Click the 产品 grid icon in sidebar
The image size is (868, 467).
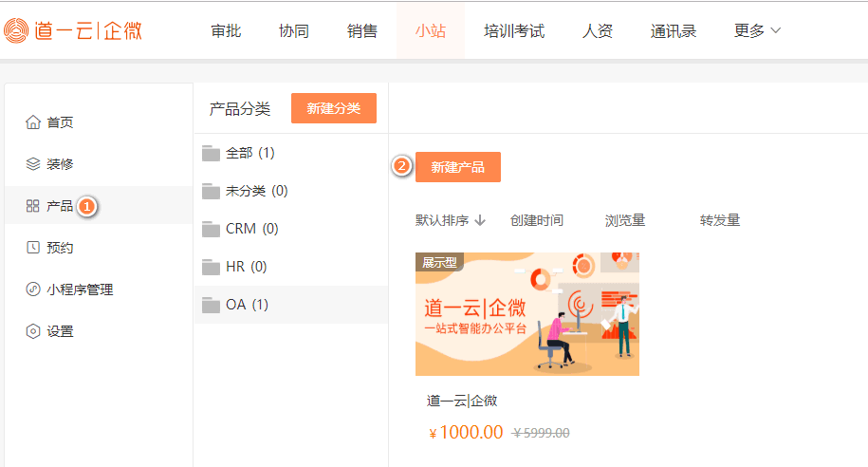click(x=33, y=206)
